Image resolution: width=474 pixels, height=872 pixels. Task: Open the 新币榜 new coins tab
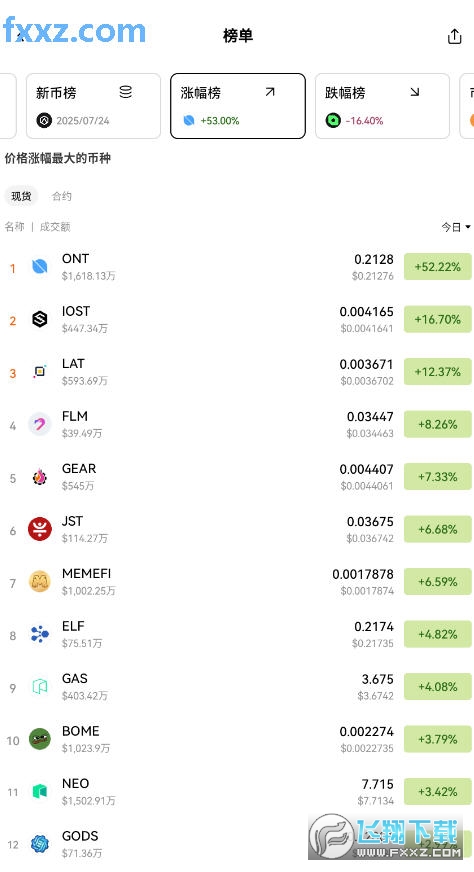click(93, 106)
